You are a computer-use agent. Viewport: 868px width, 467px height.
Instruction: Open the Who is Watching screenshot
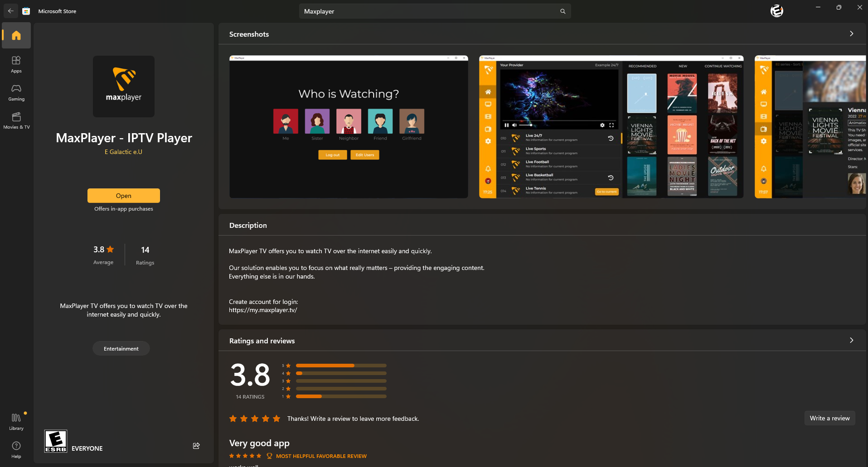click(349, 127)
